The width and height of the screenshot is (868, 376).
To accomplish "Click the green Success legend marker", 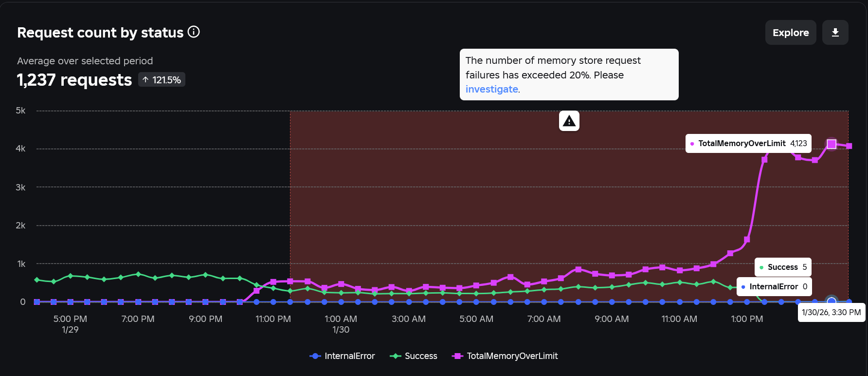I will (x=396, y=356).
